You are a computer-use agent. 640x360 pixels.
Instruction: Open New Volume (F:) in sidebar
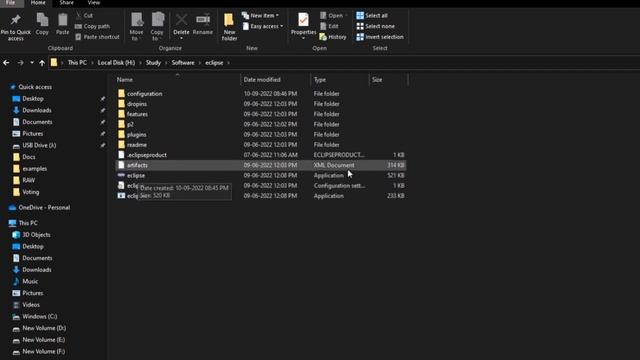tap(43, 351)
